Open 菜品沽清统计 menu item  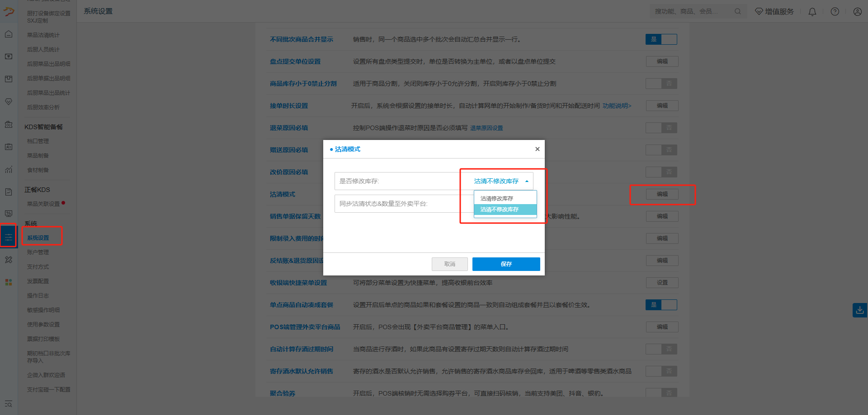(x=43, y=35)
